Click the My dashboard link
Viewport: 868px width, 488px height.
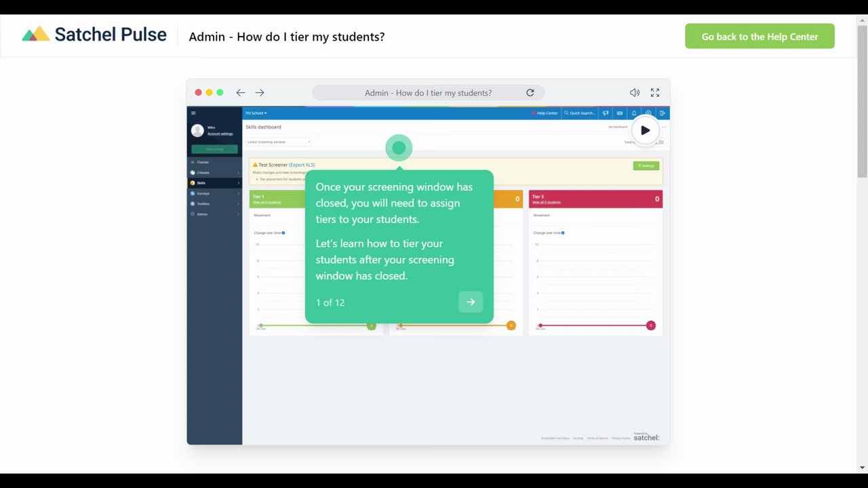(x=618, y=127)
